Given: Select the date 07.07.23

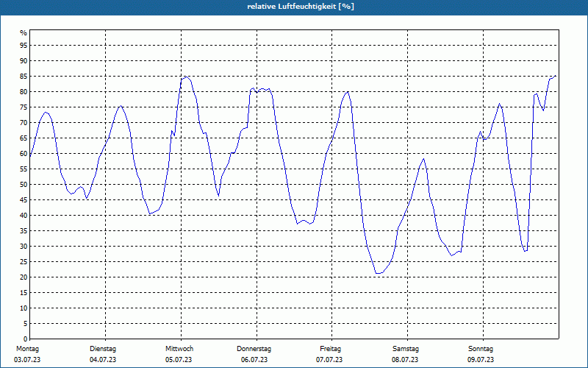Looking at the screenshot, I should [329, 360].
